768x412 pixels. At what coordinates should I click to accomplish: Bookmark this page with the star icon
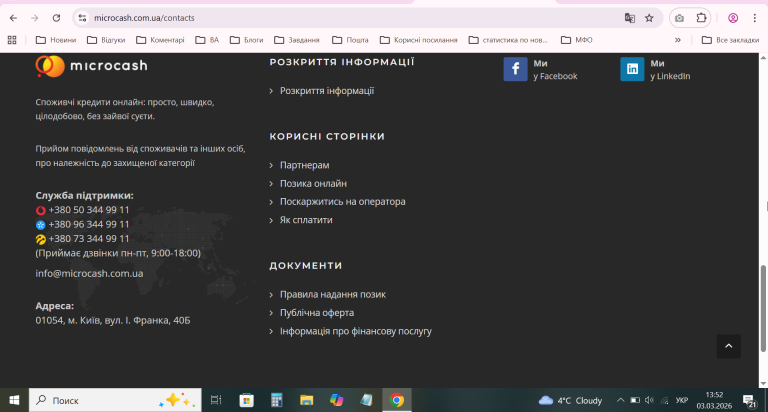point(649,18)
